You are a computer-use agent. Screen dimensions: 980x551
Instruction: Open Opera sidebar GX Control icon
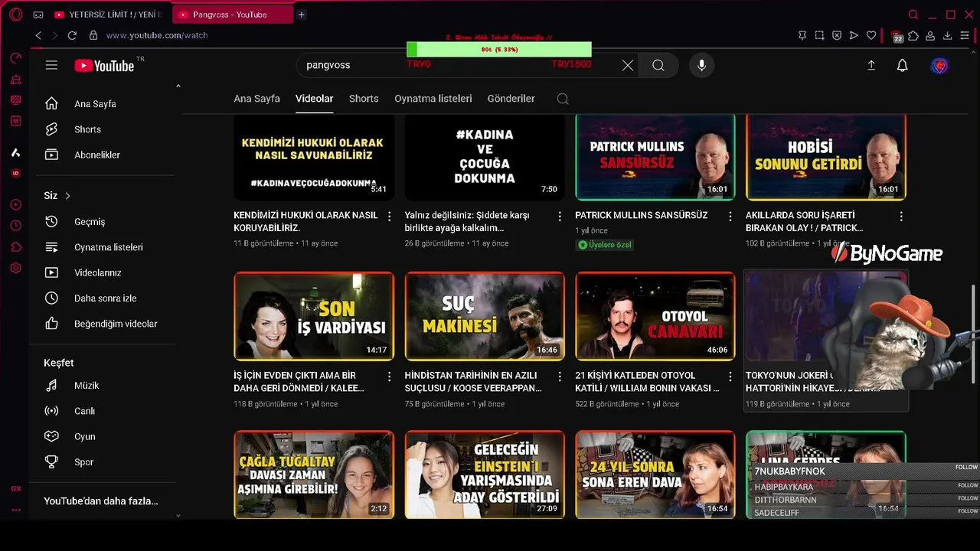(15, 58)
